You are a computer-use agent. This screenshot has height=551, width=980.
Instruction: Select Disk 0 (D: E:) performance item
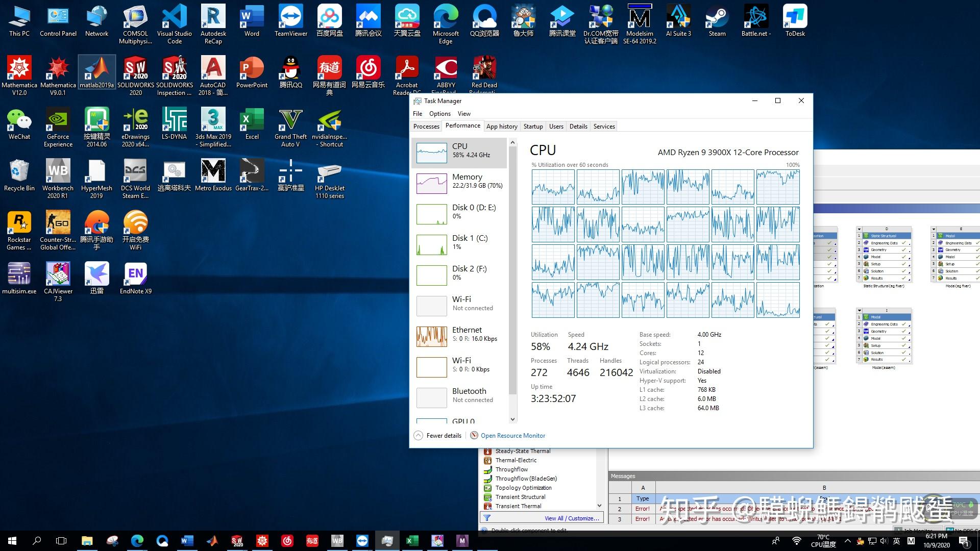tap(459, 214)
